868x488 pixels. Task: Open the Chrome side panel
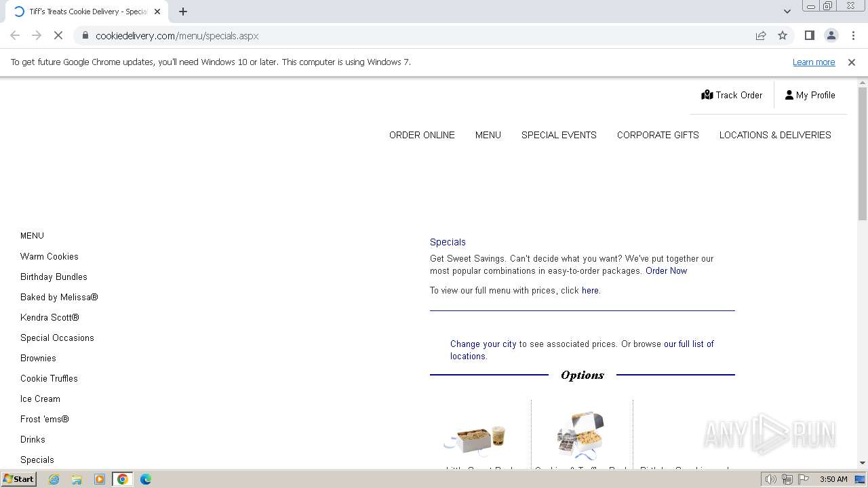(x=809, y=36)
